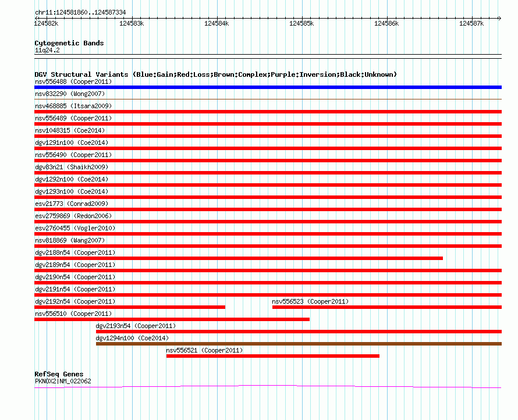Image resolution: width=518 pixels, height=420 pixels.
Task: Click the red bar under dgv2189n54
Action: tap(268, 270)
